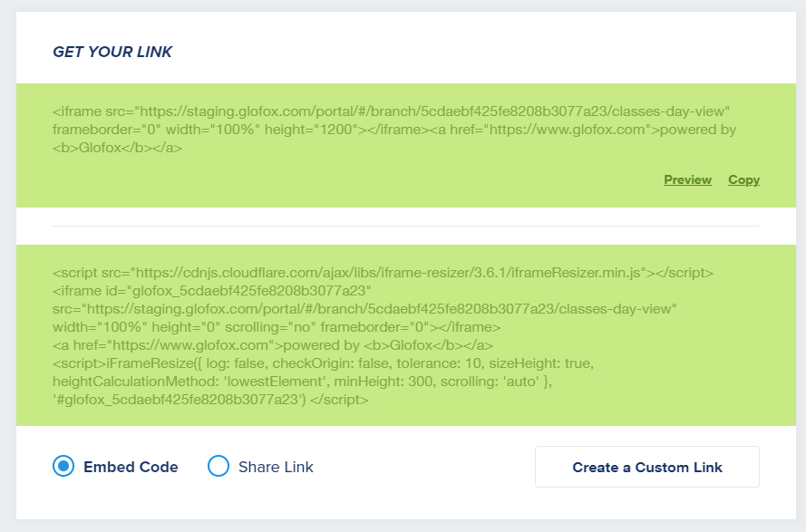The height and width of the screenshot is (532, 806).
Task: Click Create a Custom Link button
Action: point(647,467)
